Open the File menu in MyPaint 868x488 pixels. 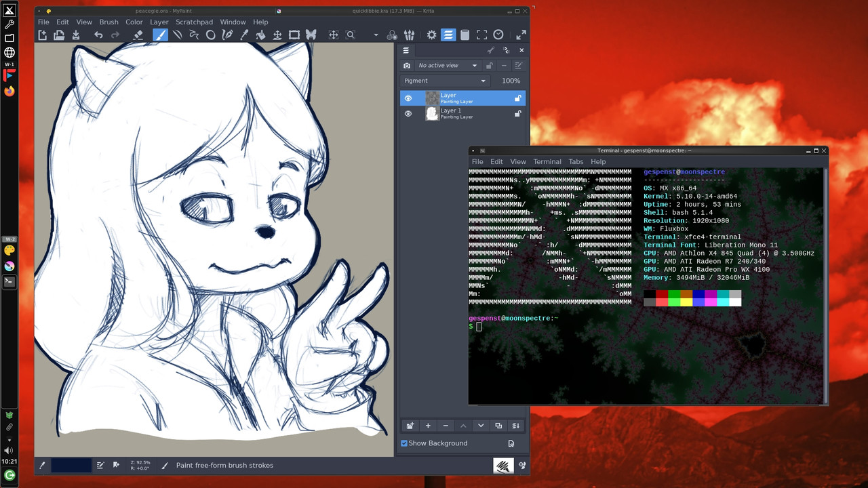coord(43,22)
